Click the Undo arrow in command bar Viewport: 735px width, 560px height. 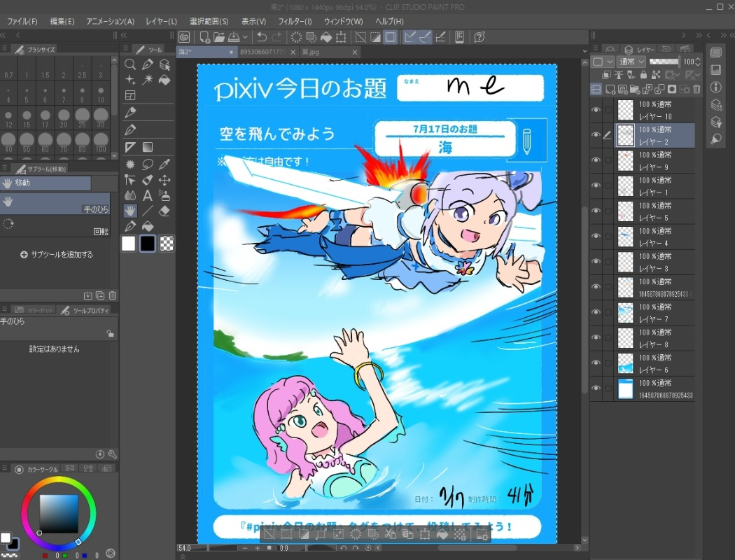click(x=262, y=37)
